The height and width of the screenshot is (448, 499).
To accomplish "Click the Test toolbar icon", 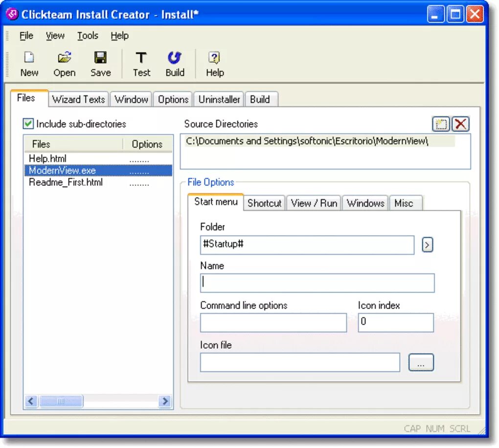I will (141, 64).
